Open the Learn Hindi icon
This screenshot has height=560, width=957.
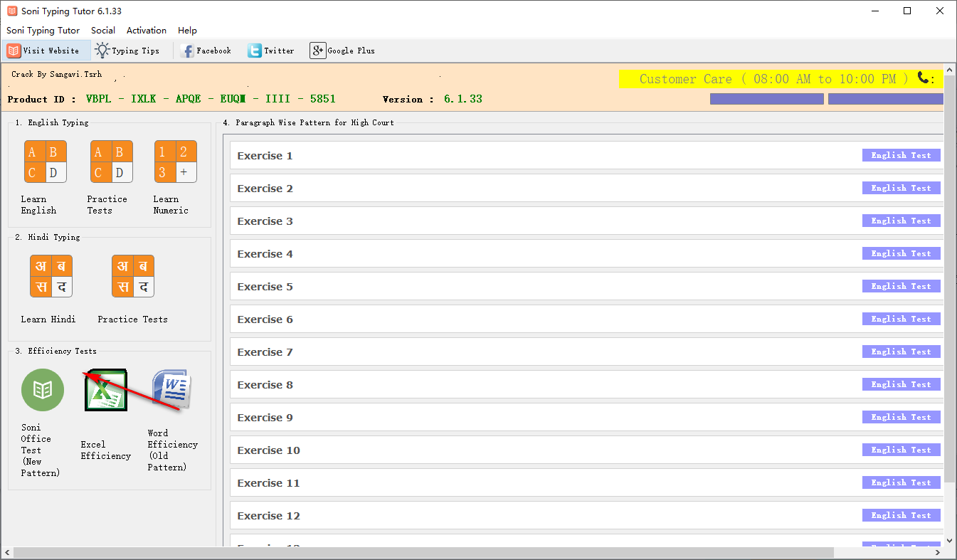coord(51,276)
